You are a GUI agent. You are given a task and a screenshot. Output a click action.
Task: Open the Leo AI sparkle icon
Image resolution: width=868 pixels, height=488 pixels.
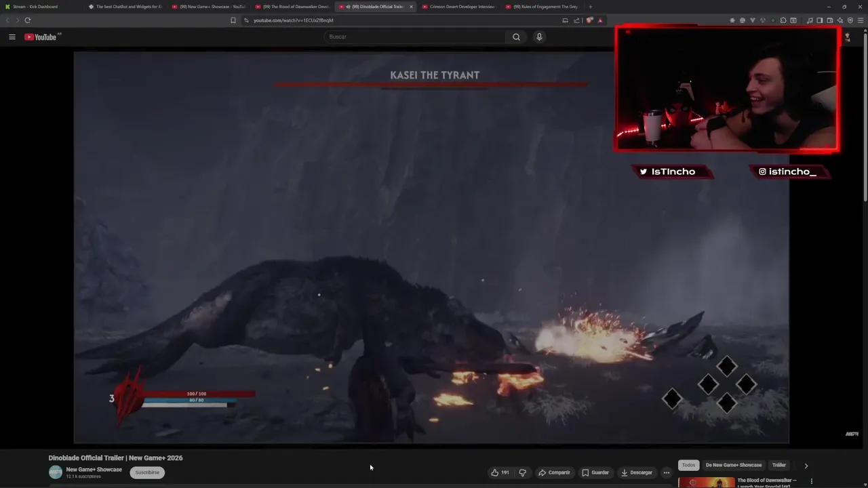coord(840,20)
